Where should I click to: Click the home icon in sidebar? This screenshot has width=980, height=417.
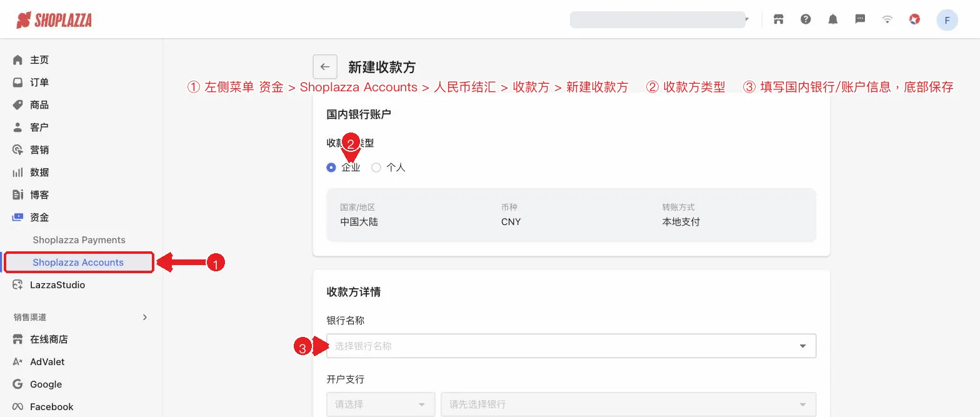(x=17, y=60)
